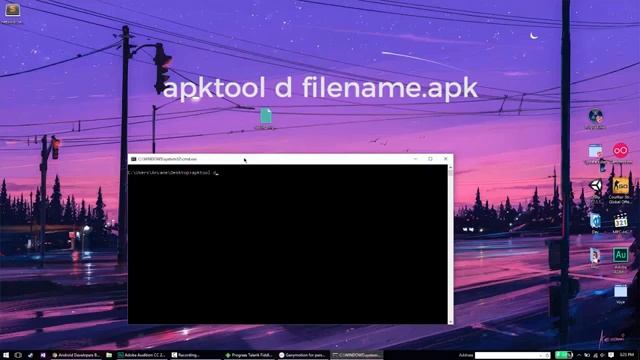Click the cmd window title bar icon
Viewport: 640px width, 360px height.
[x=133, y=159]
